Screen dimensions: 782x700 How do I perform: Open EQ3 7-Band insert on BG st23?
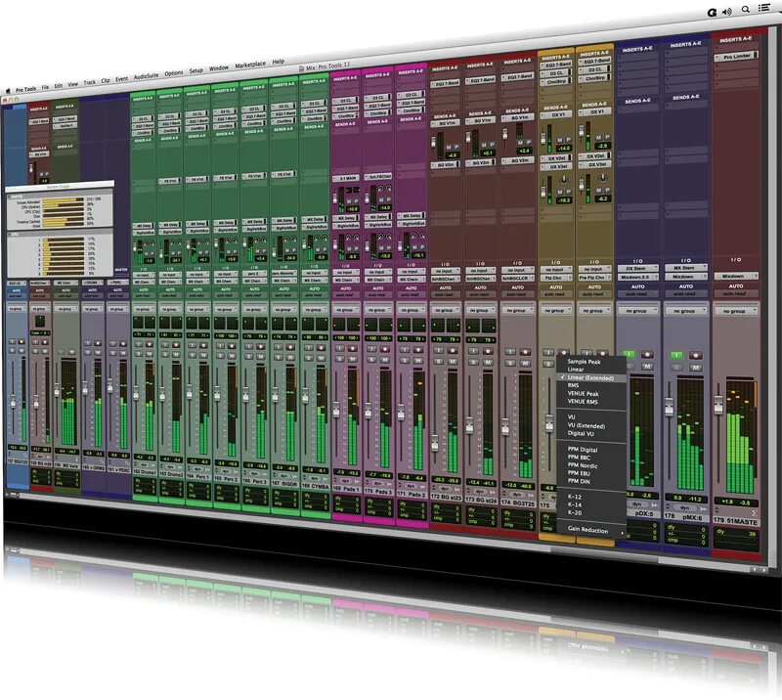pyautogui.click(x=447, y=83)
